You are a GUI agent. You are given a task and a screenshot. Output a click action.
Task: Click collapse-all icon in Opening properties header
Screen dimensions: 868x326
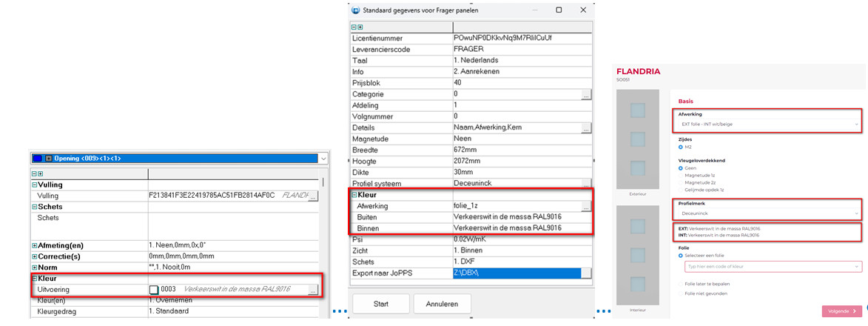coord(34,173)
